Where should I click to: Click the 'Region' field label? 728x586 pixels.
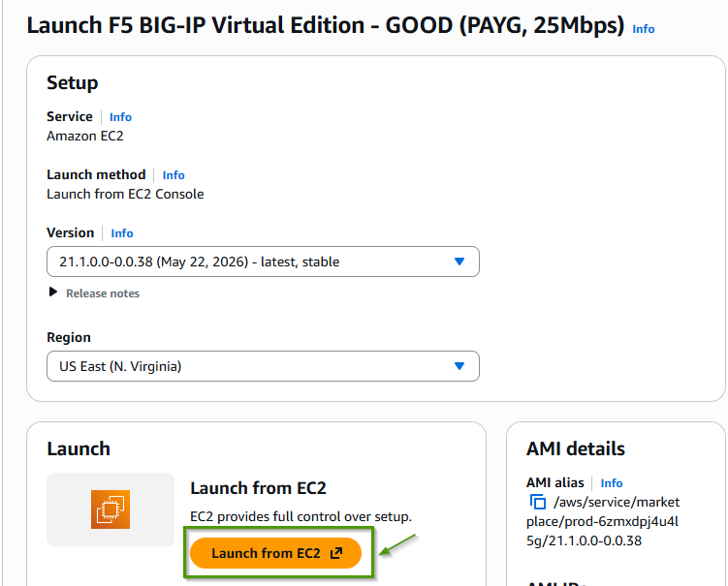[x=69, y=337]
